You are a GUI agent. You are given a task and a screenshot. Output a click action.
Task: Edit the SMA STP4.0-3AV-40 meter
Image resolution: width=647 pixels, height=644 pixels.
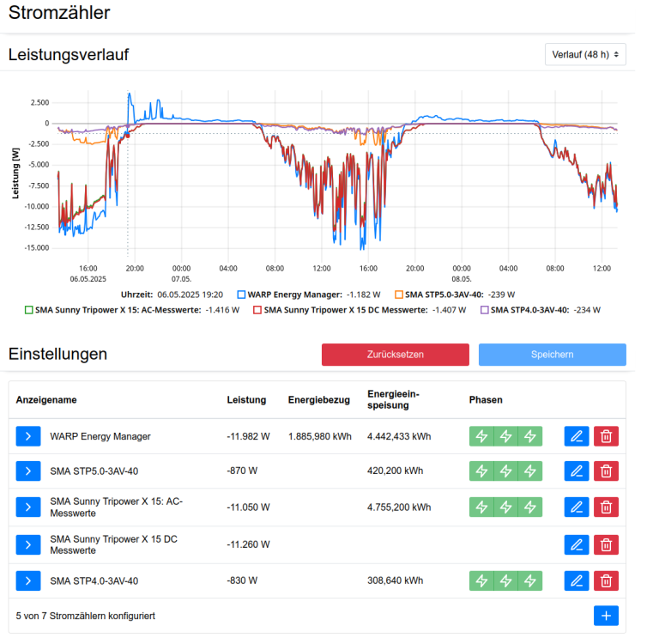click(577, 581)
